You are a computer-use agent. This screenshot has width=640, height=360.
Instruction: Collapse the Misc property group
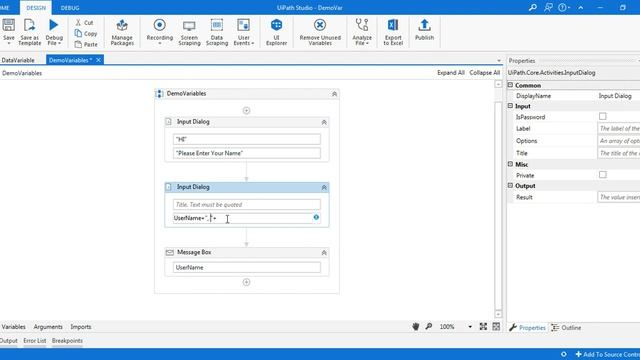coord(510,164)
